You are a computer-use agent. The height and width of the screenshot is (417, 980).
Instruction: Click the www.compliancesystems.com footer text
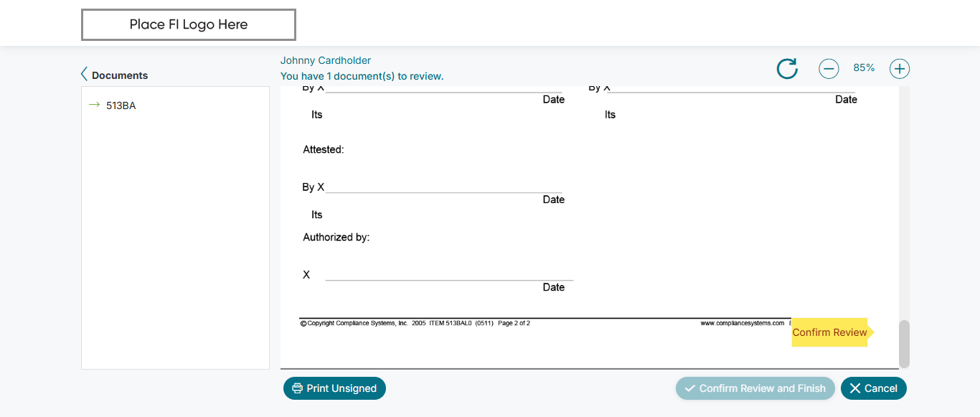tap(742, 324)
